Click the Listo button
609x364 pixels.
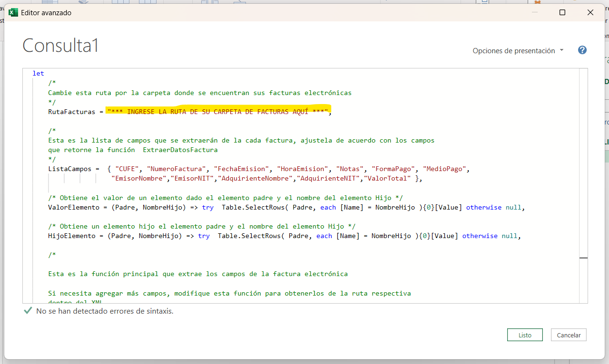(x=525, y=335)
